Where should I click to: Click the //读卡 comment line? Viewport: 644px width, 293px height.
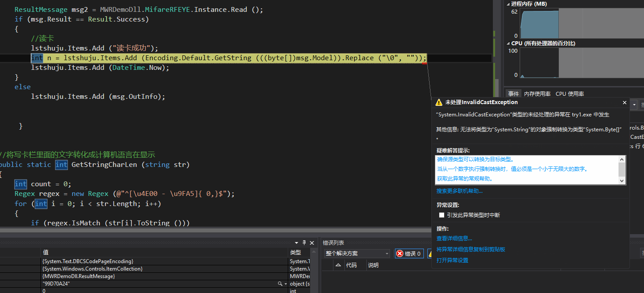click(42, 39)
